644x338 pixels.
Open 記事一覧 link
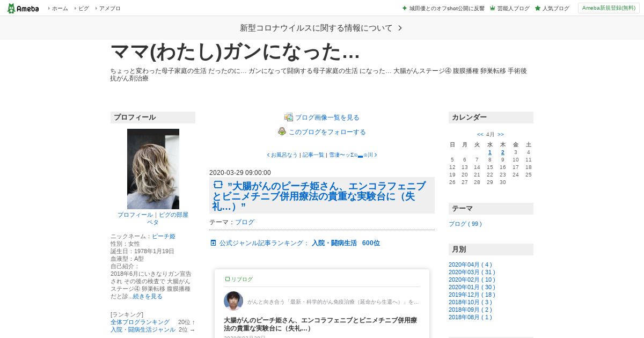[313, 155]
